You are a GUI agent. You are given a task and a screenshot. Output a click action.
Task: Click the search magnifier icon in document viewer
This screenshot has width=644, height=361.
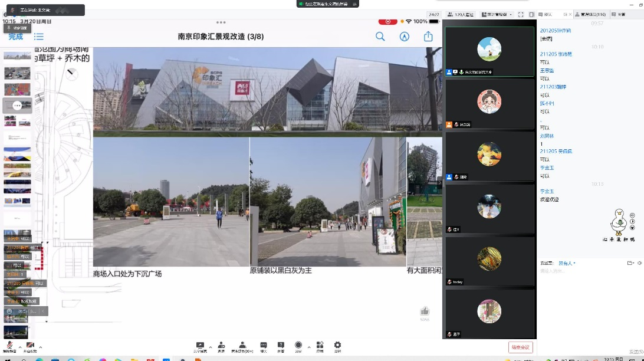(380, 37)
